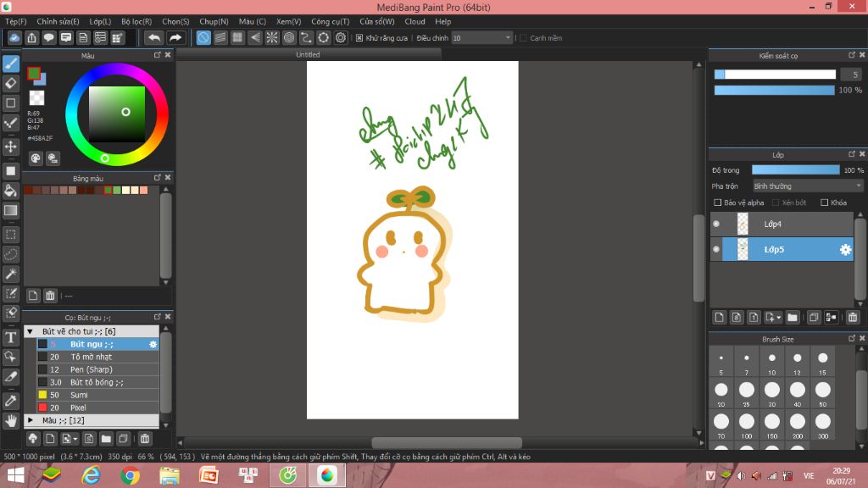Enable the concentric circle snap guide
The image size is (868, 488).
pos(289,37)
